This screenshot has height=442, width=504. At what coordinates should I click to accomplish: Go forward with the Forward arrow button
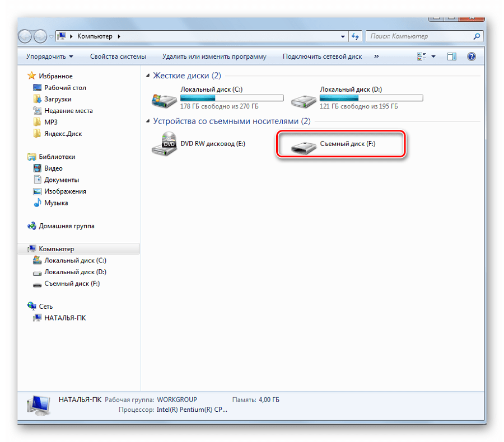pyautogui.click(x=40, y=36)
